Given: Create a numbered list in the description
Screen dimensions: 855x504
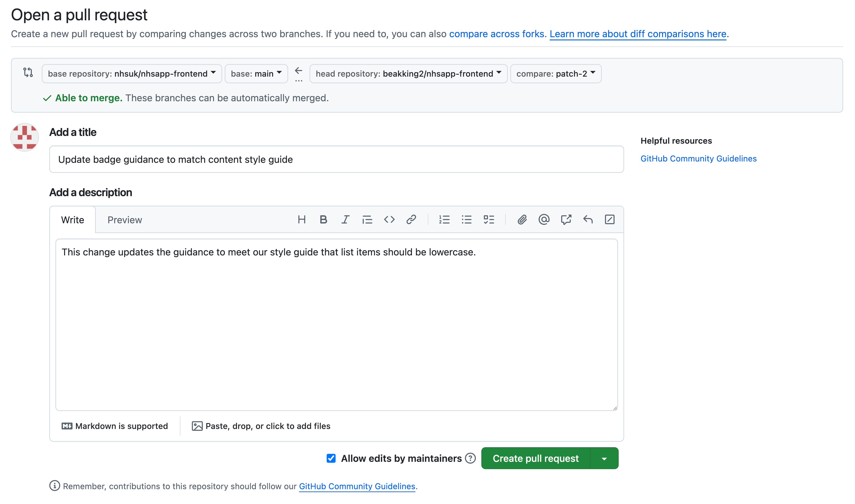Looking at the screenshot, I should [444, 219].
